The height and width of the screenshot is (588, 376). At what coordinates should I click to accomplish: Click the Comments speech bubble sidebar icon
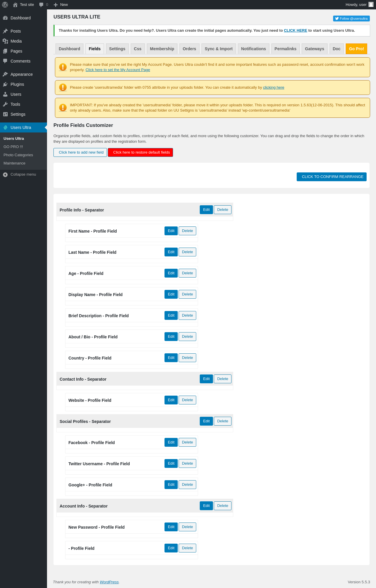(x=5, y=61)
